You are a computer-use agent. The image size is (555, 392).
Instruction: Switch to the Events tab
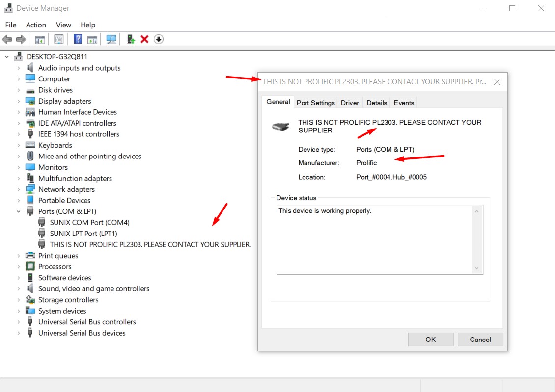404,103
